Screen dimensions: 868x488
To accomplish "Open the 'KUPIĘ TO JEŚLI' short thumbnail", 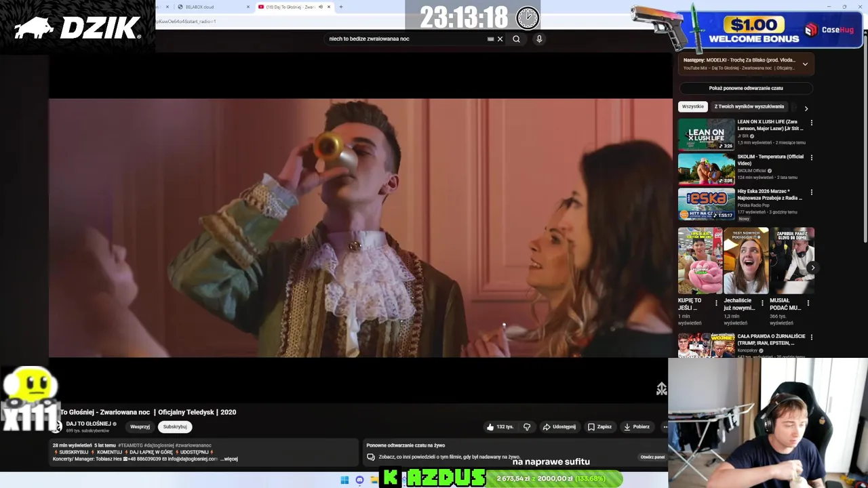I will tap(700, 261).
